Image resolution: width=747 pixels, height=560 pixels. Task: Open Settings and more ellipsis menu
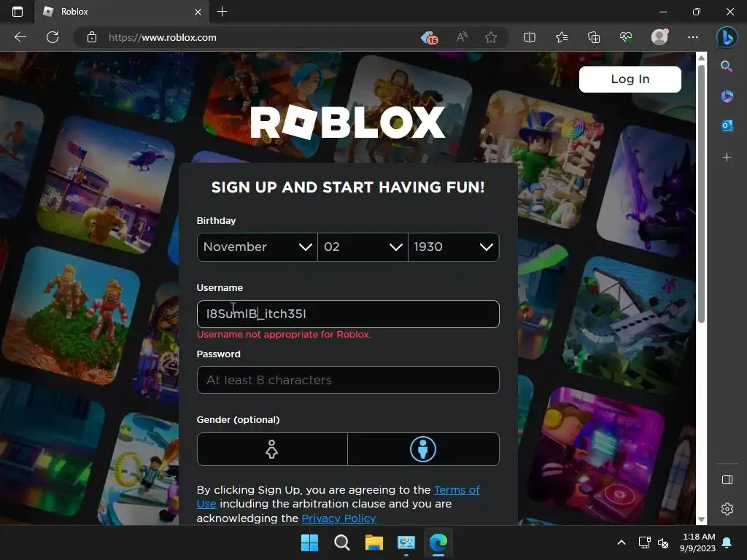click(x=693, y=37)
